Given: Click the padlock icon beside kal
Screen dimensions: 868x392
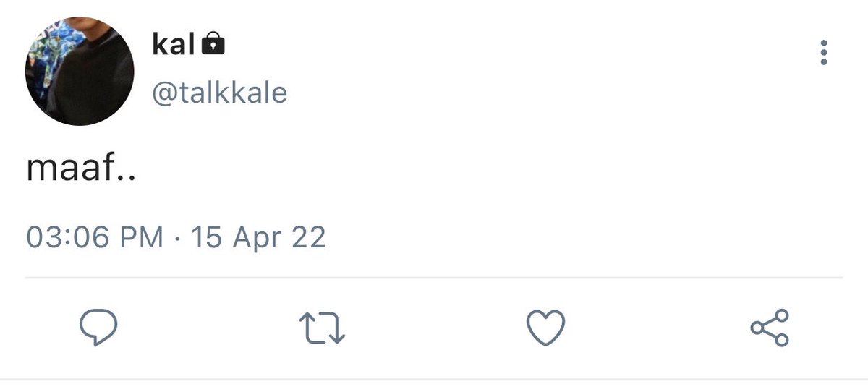Looking at the screenshot, I should coord(212,45).
